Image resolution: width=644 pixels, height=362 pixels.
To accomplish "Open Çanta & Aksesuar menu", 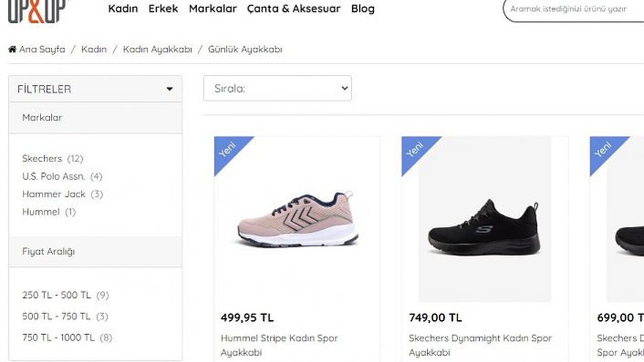I will [294, 9].
